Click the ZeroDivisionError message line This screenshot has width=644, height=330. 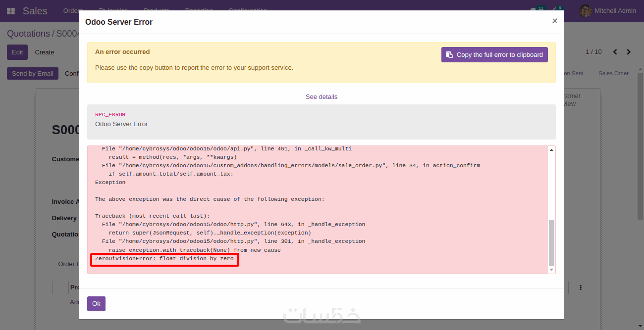click(164, 259)
